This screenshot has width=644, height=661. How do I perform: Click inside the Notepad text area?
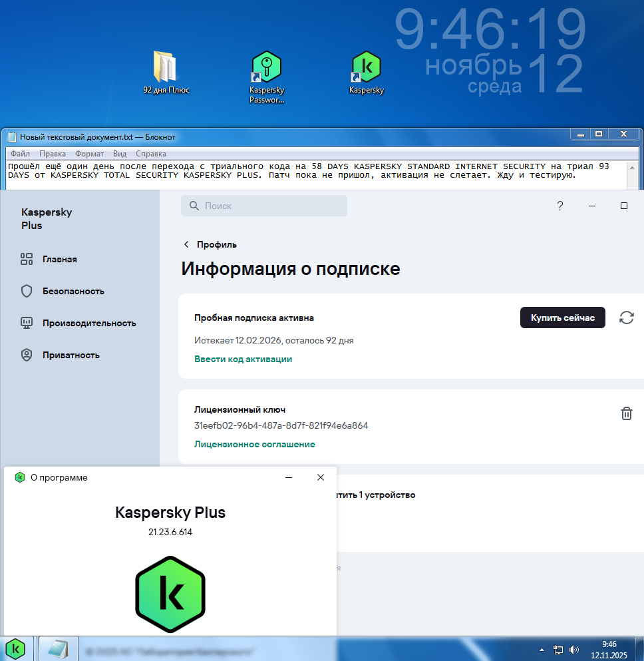tap(316, 175)
